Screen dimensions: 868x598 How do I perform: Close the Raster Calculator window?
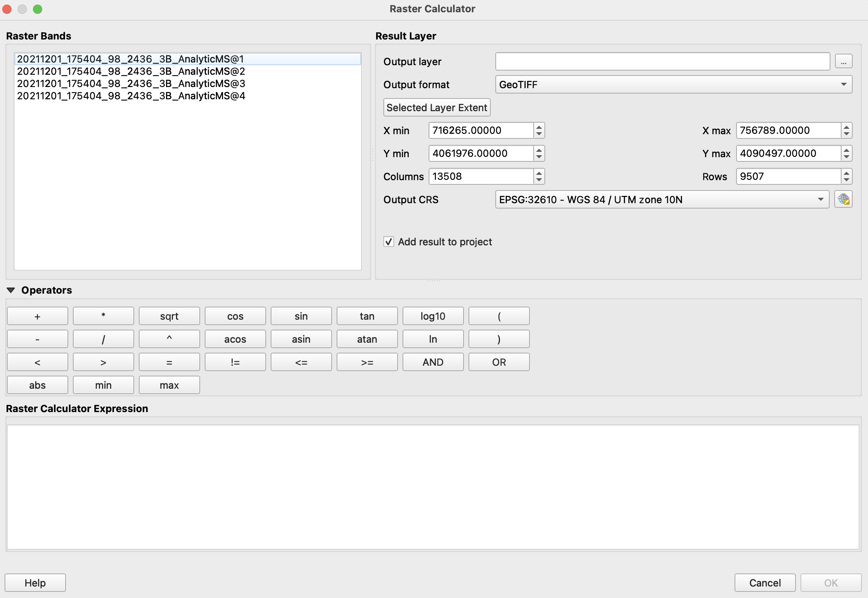click(7, 9)
